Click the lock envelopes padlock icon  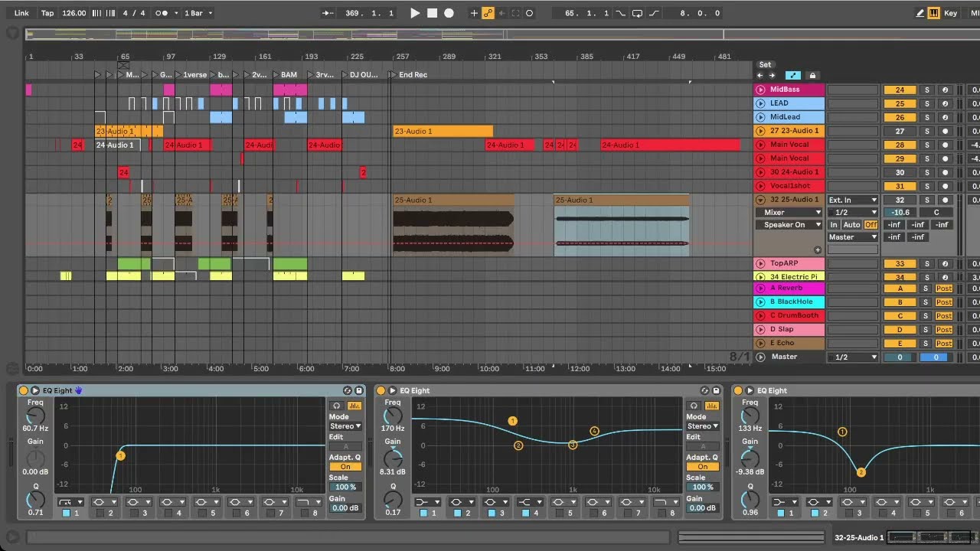pyautogui.click(x=812, y=76)
